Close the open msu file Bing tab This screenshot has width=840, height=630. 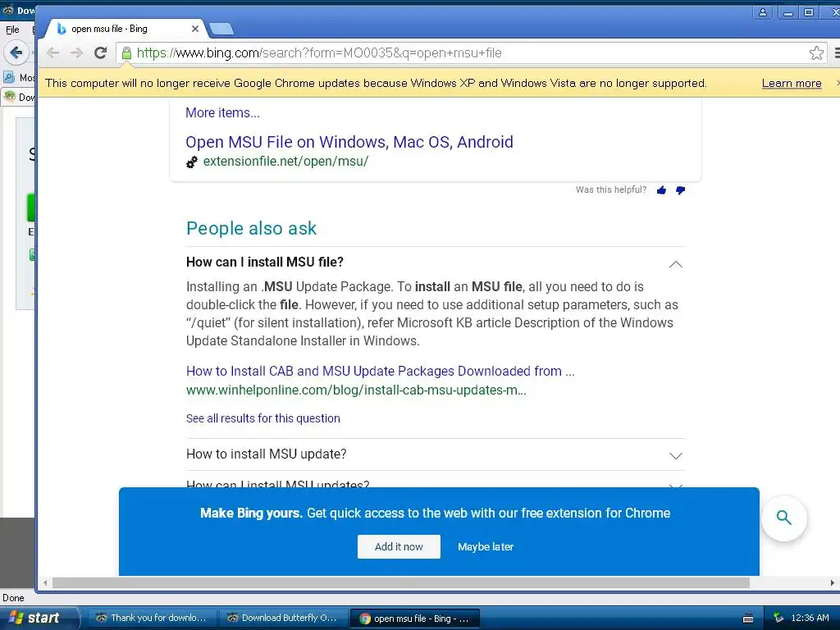pos(195,29)
